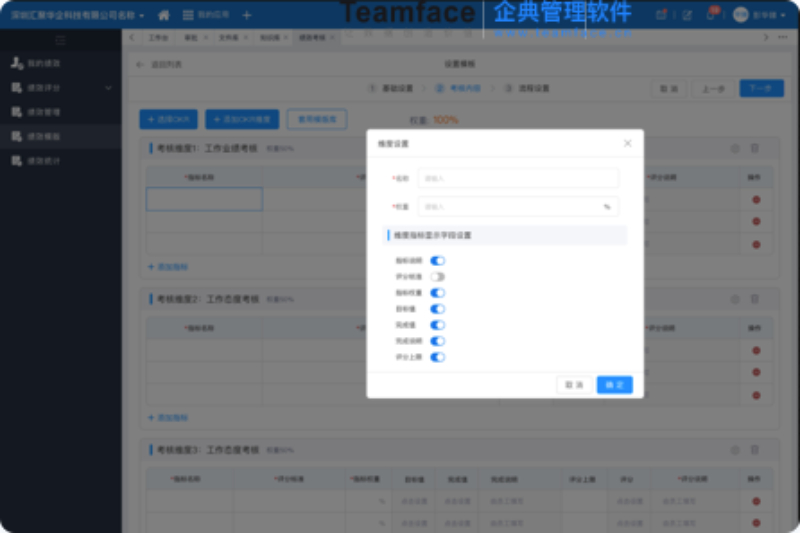Switch to the 绩效考核 tab
This screenshot has height=533, width=800.
tap(312, 38)
